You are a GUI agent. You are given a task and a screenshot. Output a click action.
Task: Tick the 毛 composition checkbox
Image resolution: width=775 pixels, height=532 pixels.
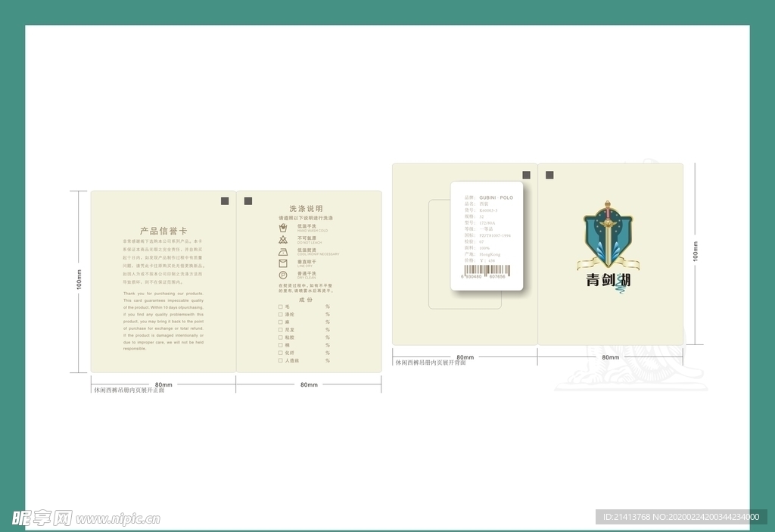[x=280, y=307]
